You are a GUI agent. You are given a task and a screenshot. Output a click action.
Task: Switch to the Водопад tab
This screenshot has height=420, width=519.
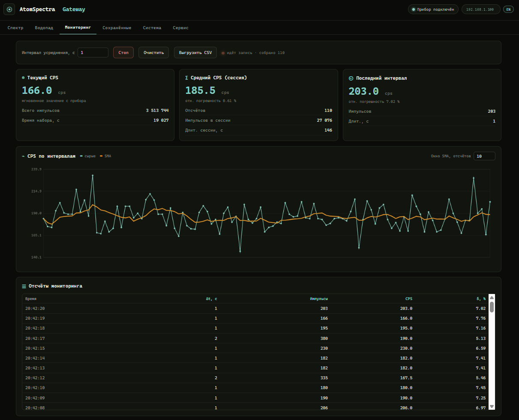pos(44,27)
